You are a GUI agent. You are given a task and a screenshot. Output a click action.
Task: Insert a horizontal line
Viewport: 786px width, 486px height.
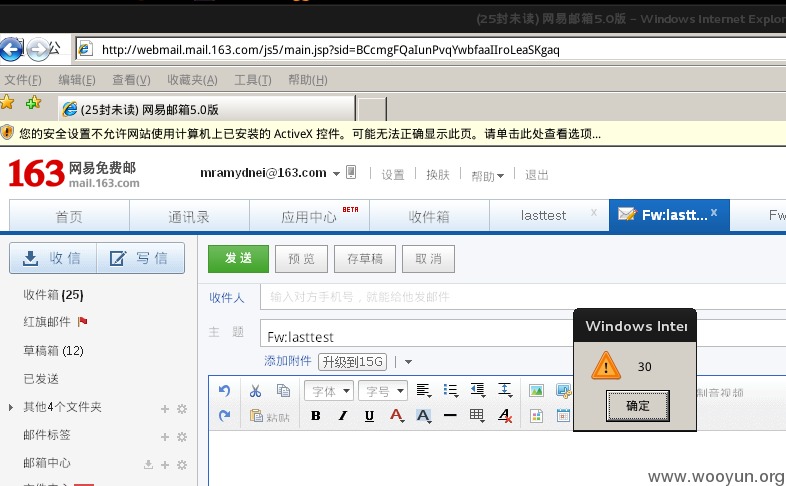coord(450,415)
